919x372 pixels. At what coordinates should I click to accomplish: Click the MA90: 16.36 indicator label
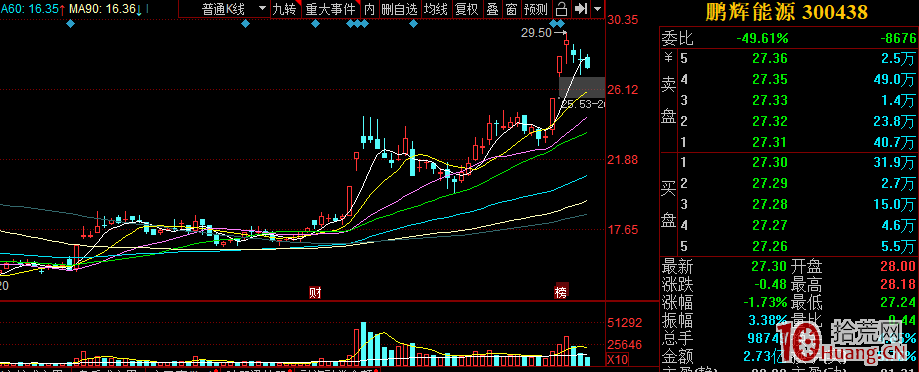pyautogui.click(x=104, y=9)
